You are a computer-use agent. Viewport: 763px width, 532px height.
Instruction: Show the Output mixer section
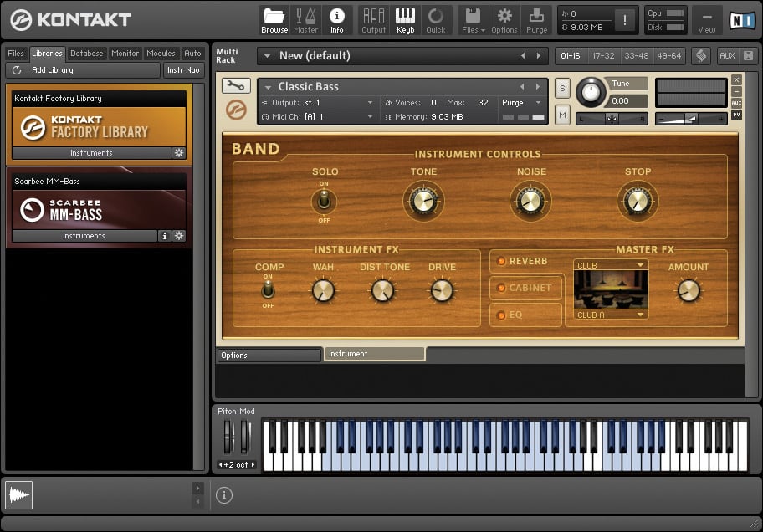click(374, 20)
